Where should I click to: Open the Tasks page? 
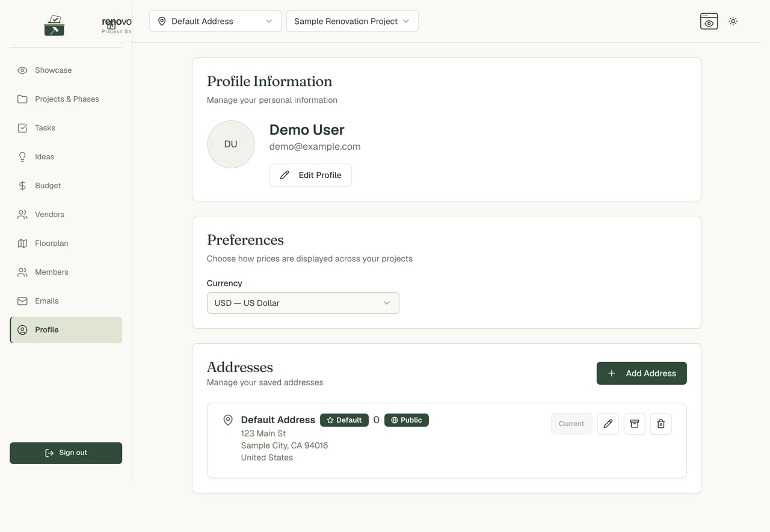66,128
